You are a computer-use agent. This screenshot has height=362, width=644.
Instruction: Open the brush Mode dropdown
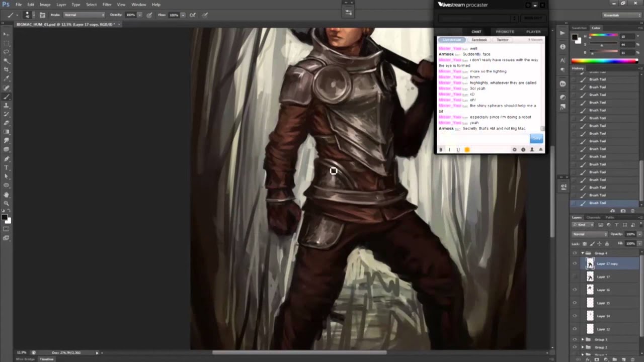coord(84,15)
